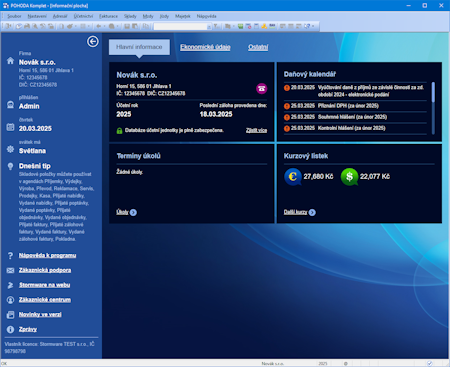Click the user icon next to Admin
The image size is (450, 367).
(x=10, y=105)
